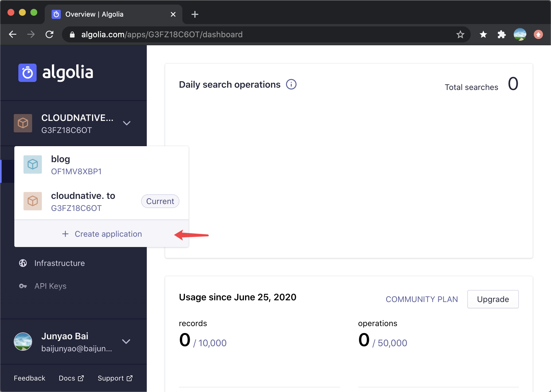Image resolution: width=551 pixels, height=392 pixels.
Task: Expand the account menu chevron for Junyao Bai
Action: point(126,342)
